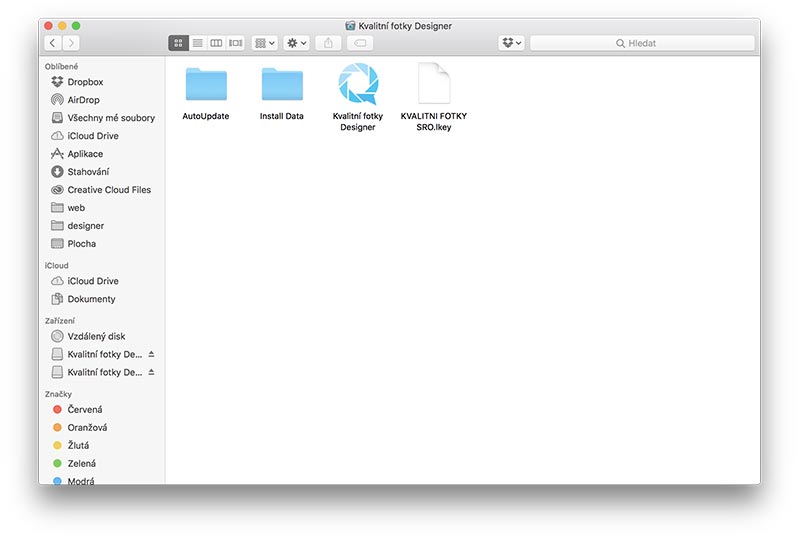Screen dimensions: 800x548
Task: Open Plocha in the sidebar
Action: tap(82, 243)
